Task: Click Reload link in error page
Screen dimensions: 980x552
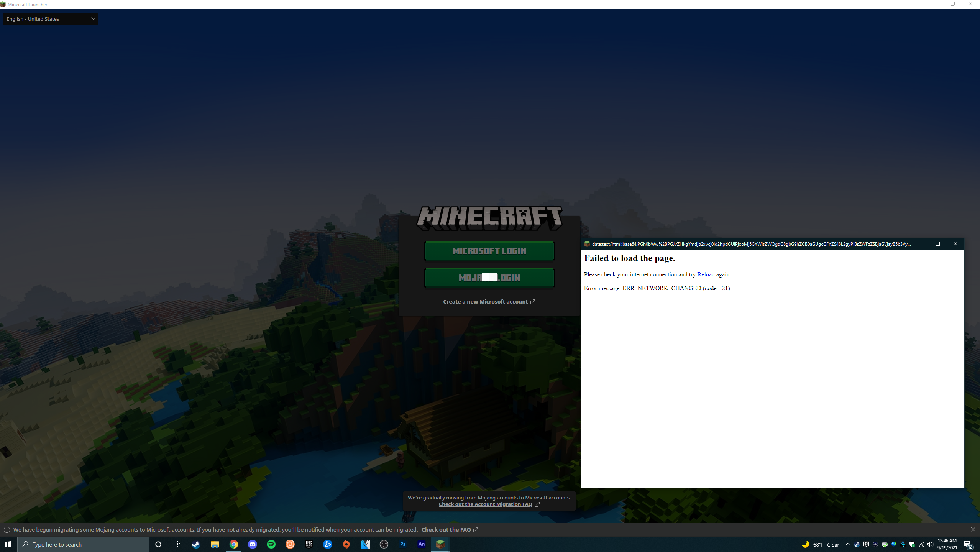Action: 706,274
